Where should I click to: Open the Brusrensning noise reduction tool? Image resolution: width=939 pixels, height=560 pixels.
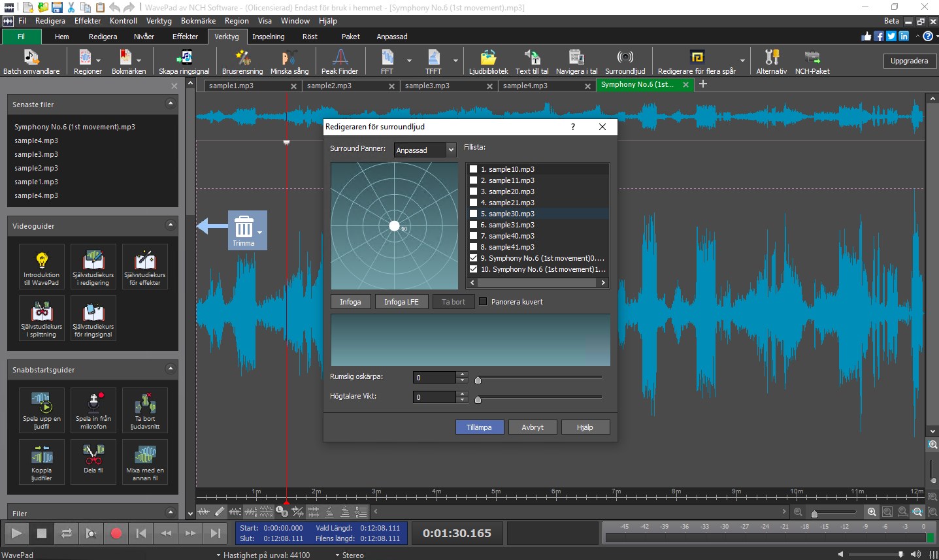[242, 61]
